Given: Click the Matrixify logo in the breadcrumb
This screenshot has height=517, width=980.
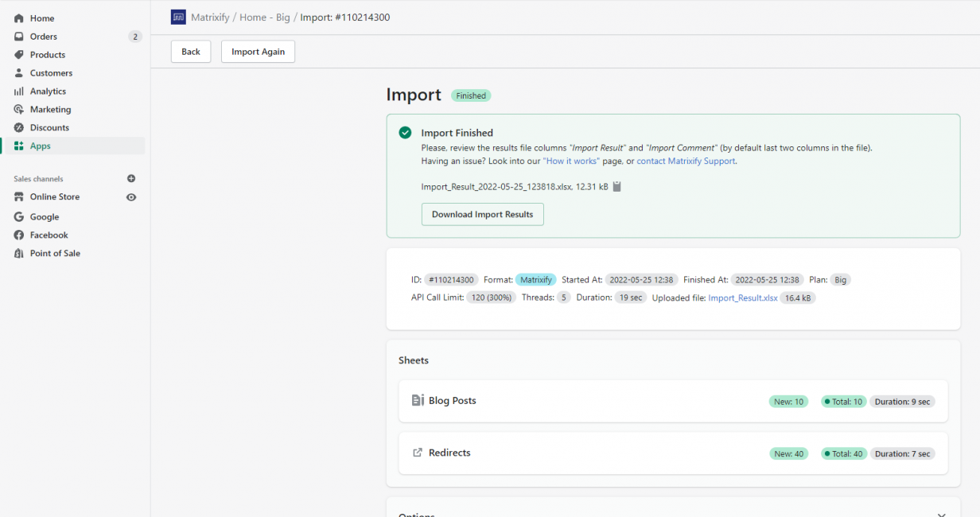Looking at the screenshot, I should coord(178,17).
